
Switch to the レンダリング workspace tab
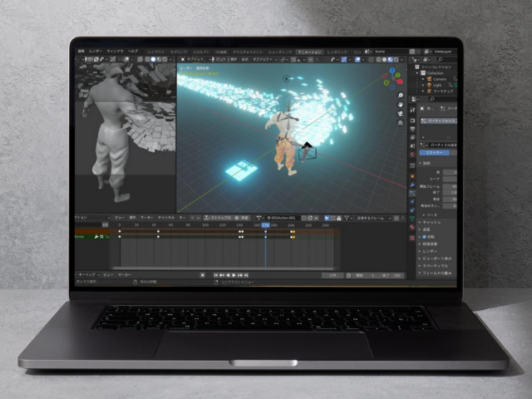tap(337, 52)
